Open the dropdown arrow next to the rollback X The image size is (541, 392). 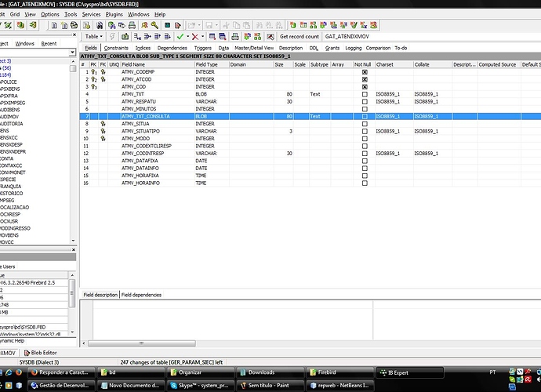pos(203,36)
